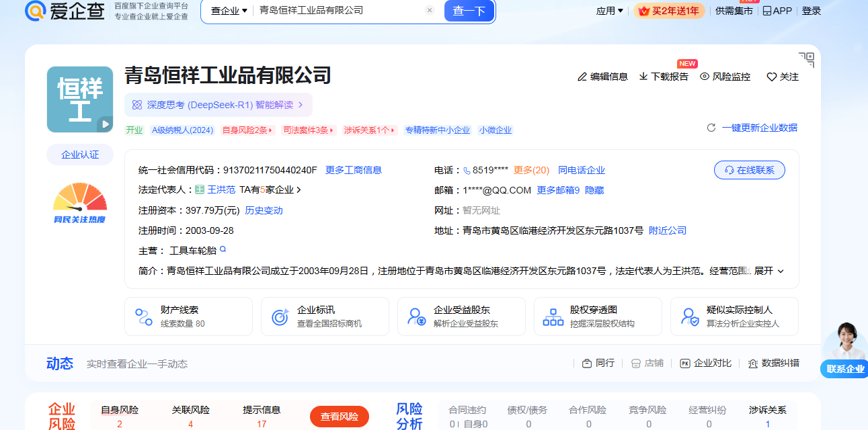Open the 更多邮箱9 link

(x=558, y=190)
